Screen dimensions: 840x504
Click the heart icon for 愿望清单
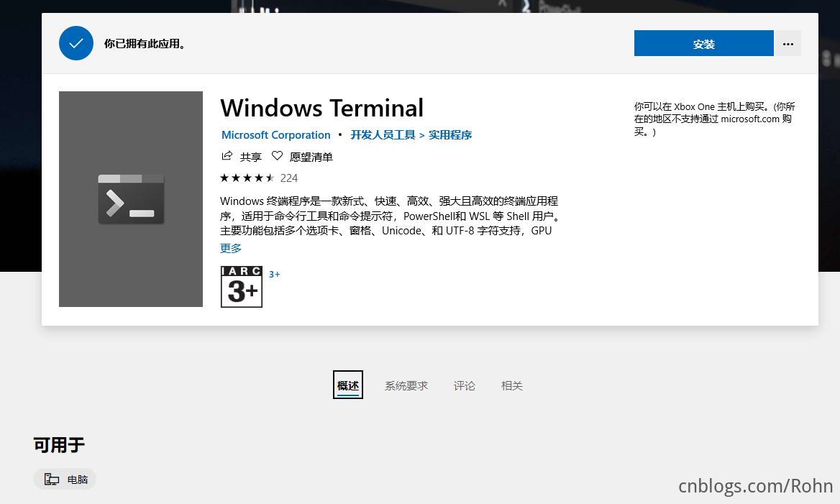coord(277,156)
